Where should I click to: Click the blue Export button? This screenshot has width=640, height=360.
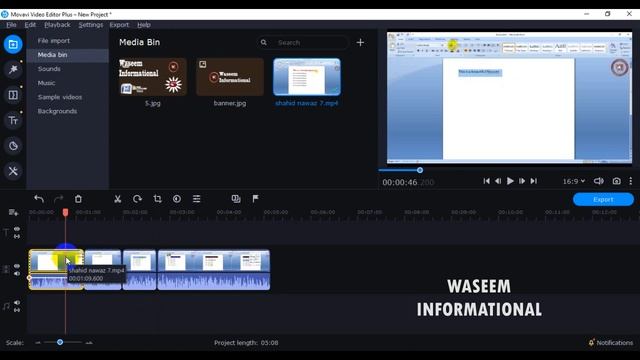(603, 200)
